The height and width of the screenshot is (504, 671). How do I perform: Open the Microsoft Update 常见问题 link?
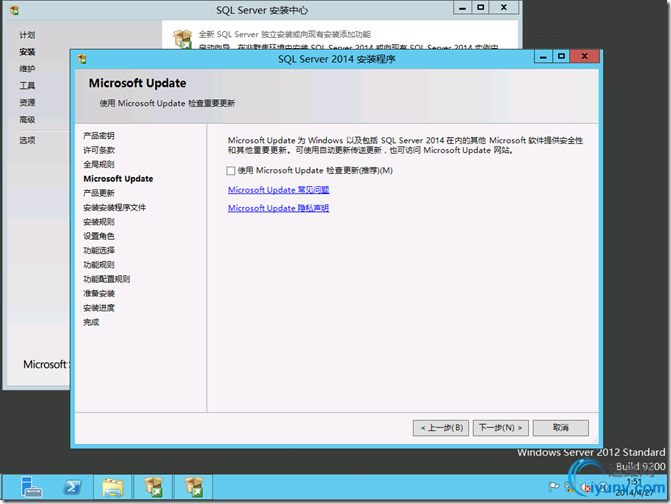click(278, 190)
